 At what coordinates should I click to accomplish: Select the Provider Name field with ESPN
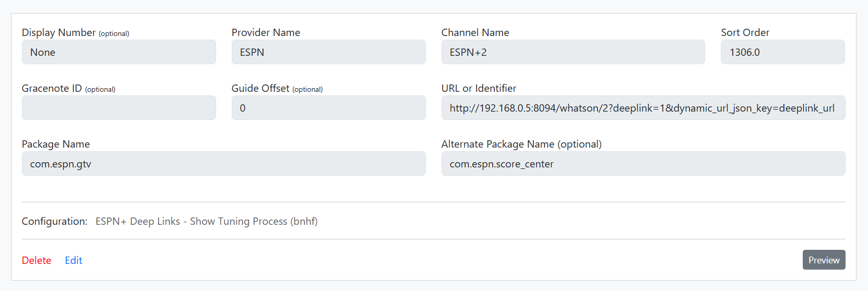click(x=329, y=52)
